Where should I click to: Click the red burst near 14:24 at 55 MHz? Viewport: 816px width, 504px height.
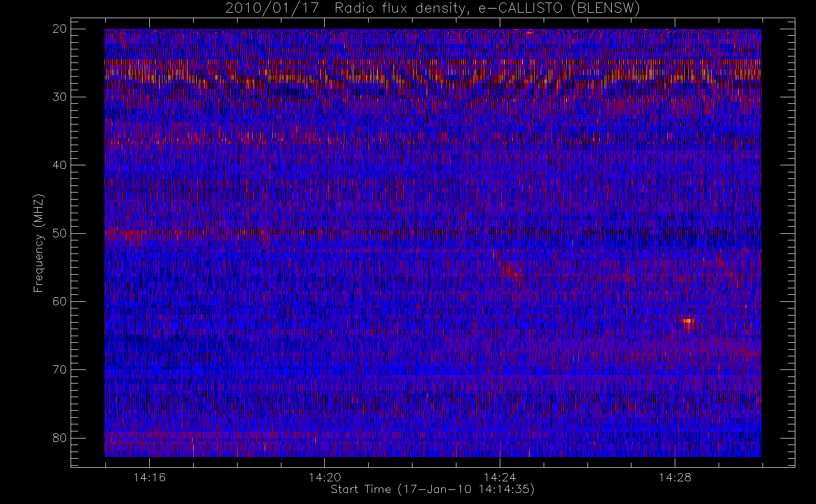[x=509, y=271]
